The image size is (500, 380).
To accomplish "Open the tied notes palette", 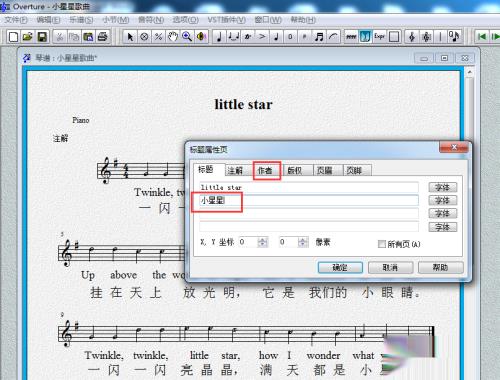I will (233, 37).
